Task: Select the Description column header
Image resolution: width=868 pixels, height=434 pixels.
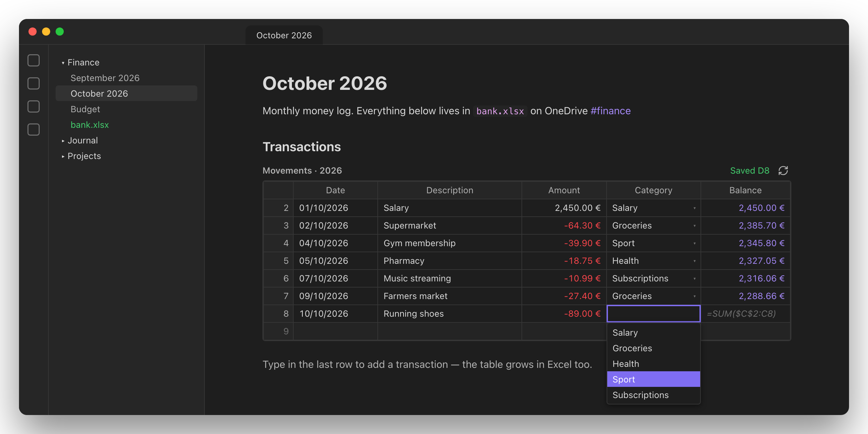Action: (450, 190)
